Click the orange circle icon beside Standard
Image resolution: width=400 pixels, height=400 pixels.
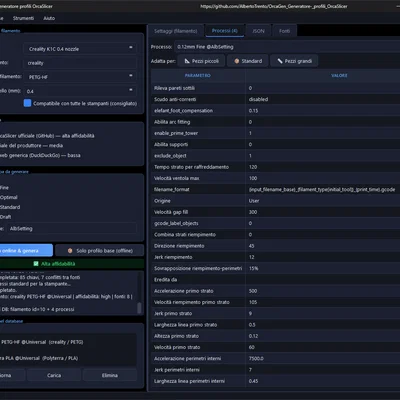point(237,61)
